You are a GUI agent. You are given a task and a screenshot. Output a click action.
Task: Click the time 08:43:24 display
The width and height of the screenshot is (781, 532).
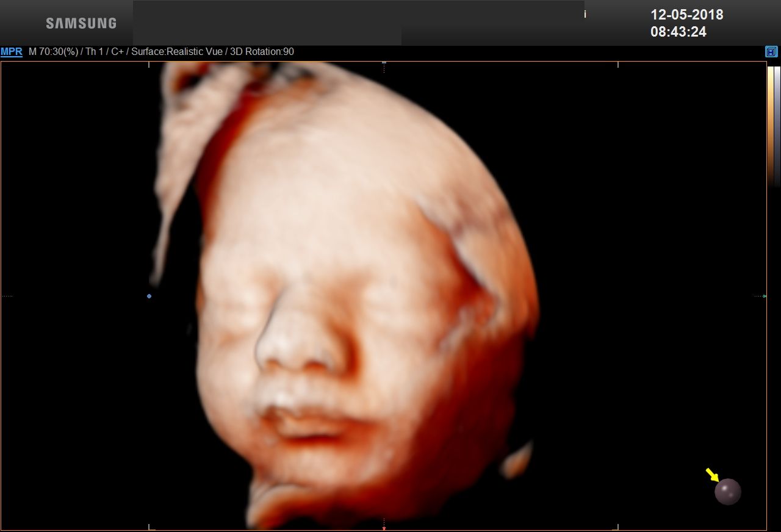click(x=678, y=32)
